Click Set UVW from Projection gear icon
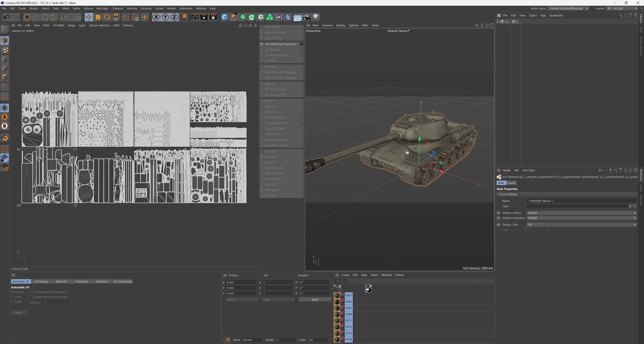644x344 pixels. coord(301,44)
